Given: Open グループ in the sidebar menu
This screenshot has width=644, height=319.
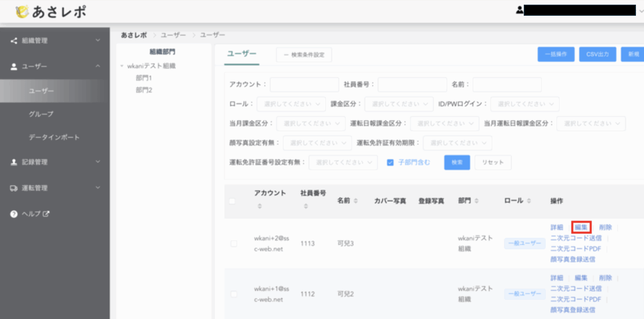Looking at the screenshot, I should pyautogui.click(x=41, y=114).
